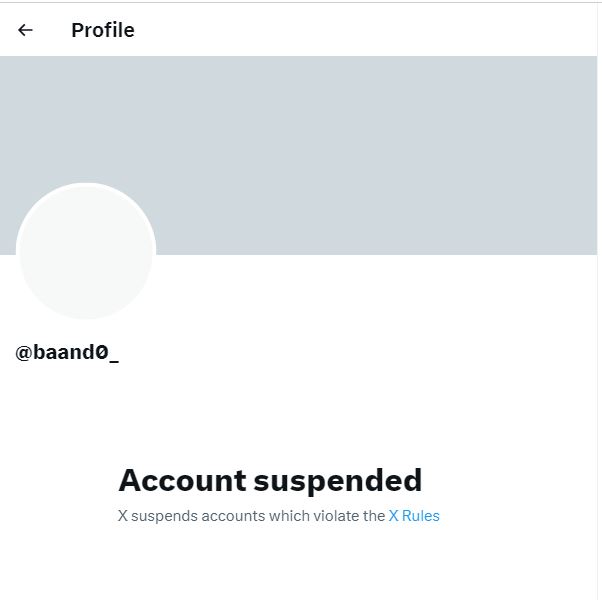
Task: Click the word 'suspends' in the notice
Action: 164,516
